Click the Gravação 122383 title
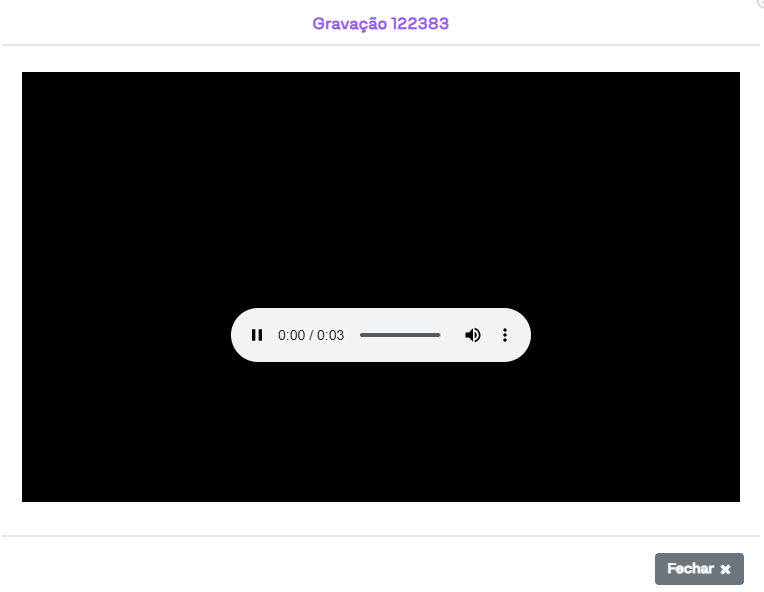 (381, 23)
